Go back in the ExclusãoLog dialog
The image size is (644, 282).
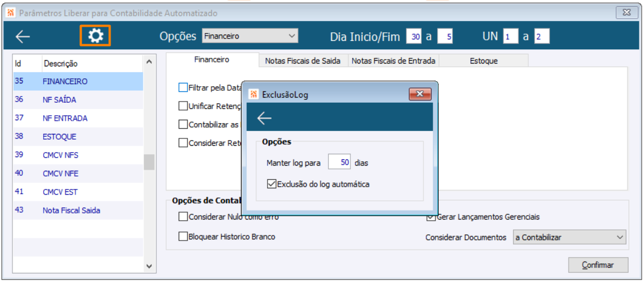[x=264, y=117]
